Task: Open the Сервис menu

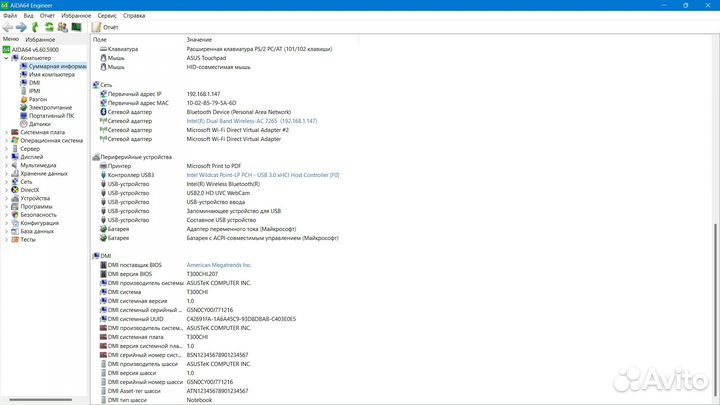Action: point(107,16)
